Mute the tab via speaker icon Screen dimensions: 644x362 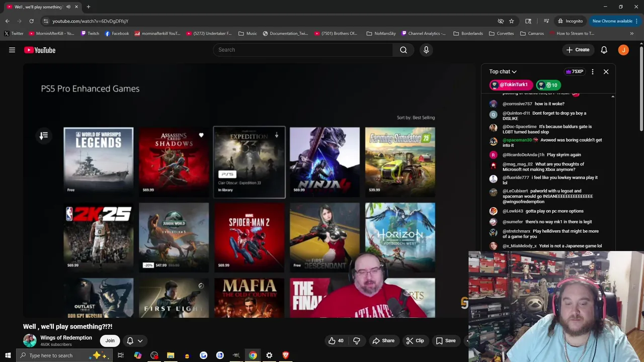pyautogui.click(x=68, y=7)
